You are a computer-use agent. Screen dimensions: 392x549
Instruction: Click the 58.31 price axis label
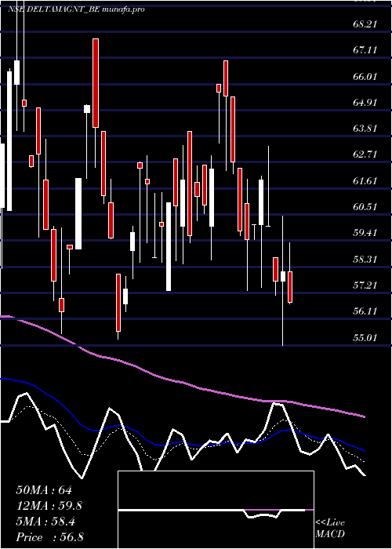(365, 259)
